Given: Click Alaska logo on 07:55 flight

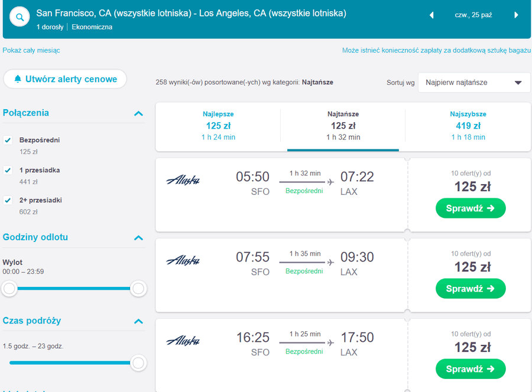Looking at the screenshot, I should click(183, 261).
